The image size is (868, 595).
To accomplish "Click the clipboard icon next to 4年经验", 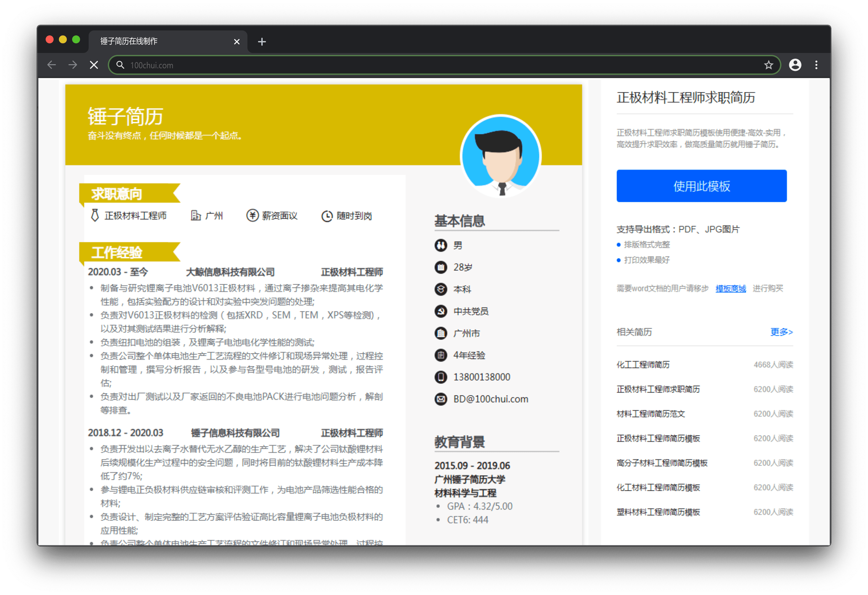I will pyautogui.click(x=441, y=355).
